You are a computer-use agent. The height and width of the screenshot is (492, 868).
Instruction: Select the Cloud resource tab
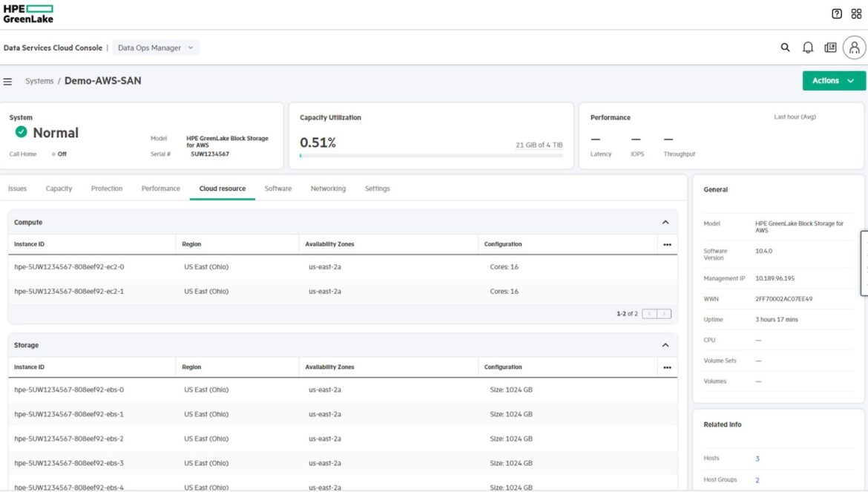tap(223, 188)
